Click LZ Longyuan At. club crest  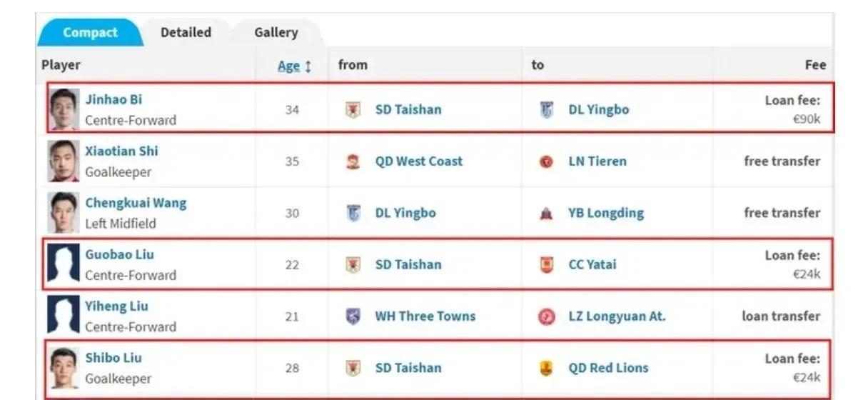click(546, 316)
